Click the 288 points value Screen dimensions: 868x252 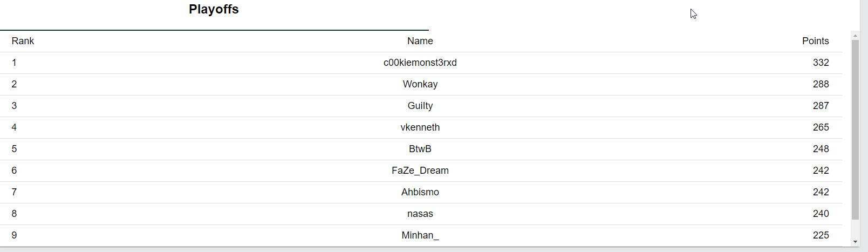coord(821,84)
